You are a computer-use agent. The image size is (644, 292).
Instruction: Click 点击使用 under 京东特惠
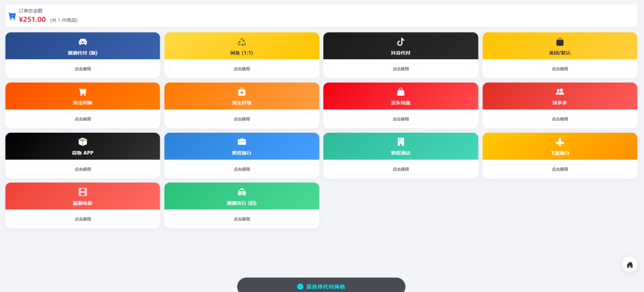pyautogui.click(x=401, y=119)
